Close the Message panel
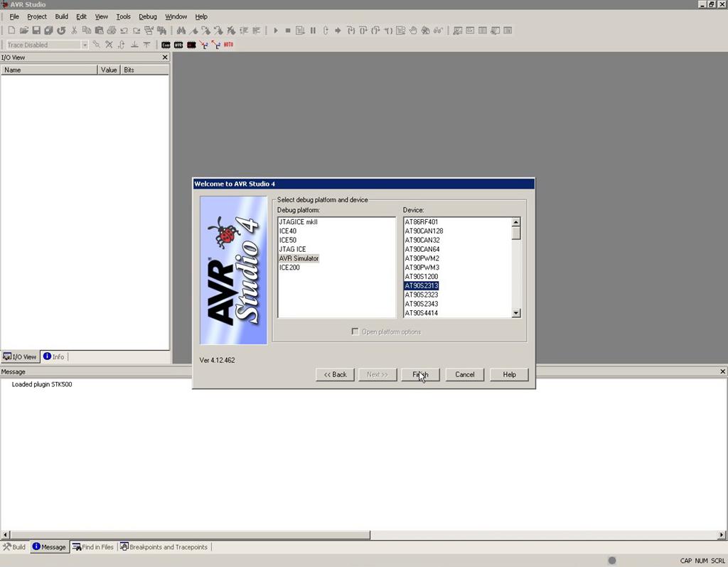This screenshot has width=728, height=567. pos(722,371)
